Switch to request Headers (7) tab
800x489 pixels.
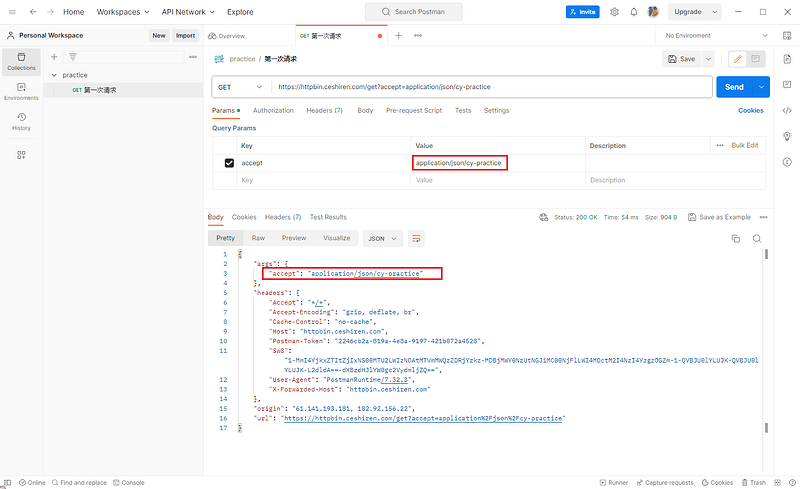tap(324, 110)
